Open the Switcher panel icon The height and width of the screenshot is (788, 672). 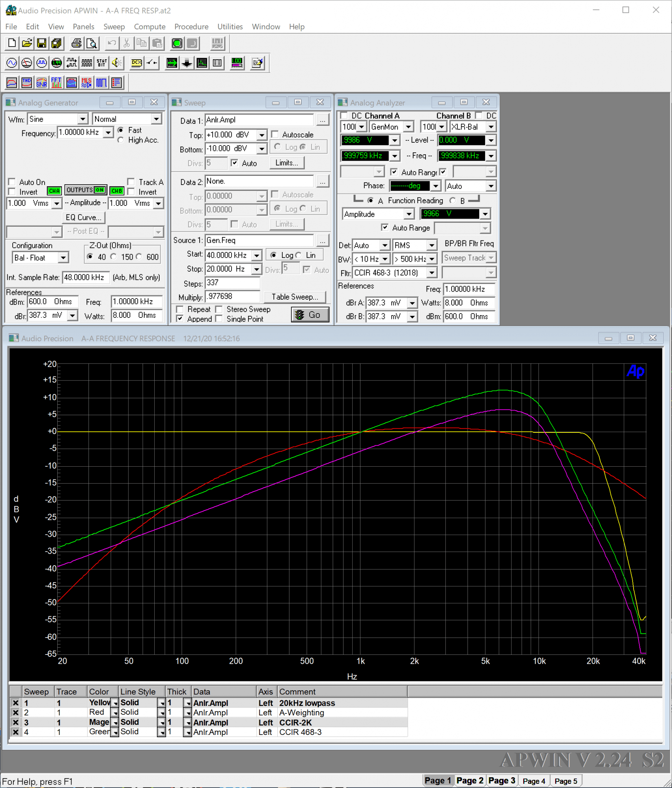click(x=152, y=63)
